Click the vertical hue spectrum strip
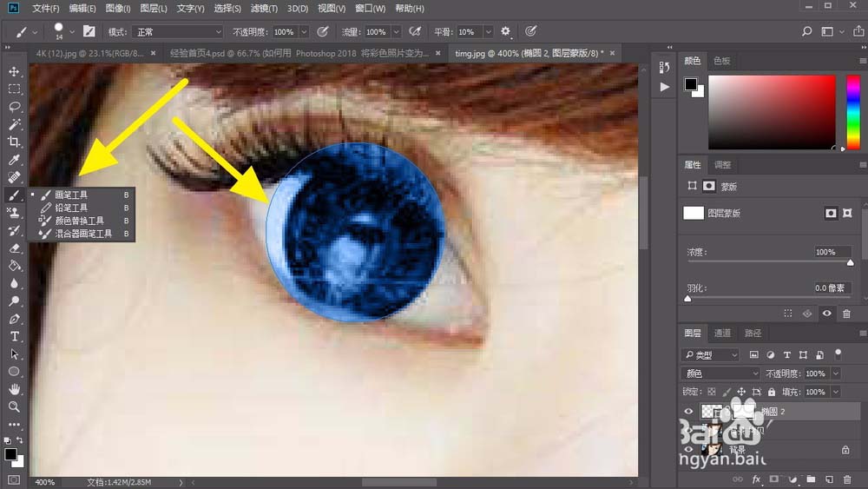 point(853,112)
